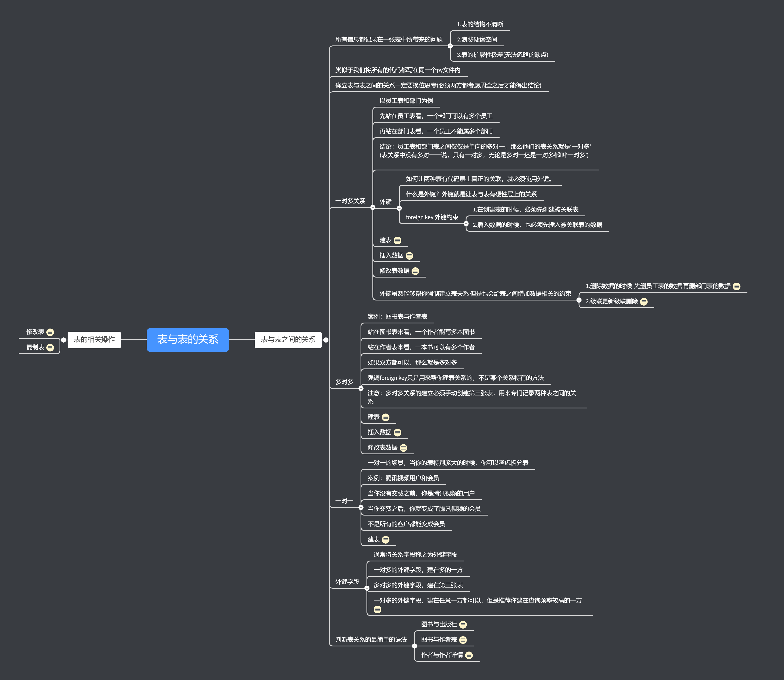Select the 表的相关操作 topic box
This screenshot has height=680, width=784.
tap(94, 340)
